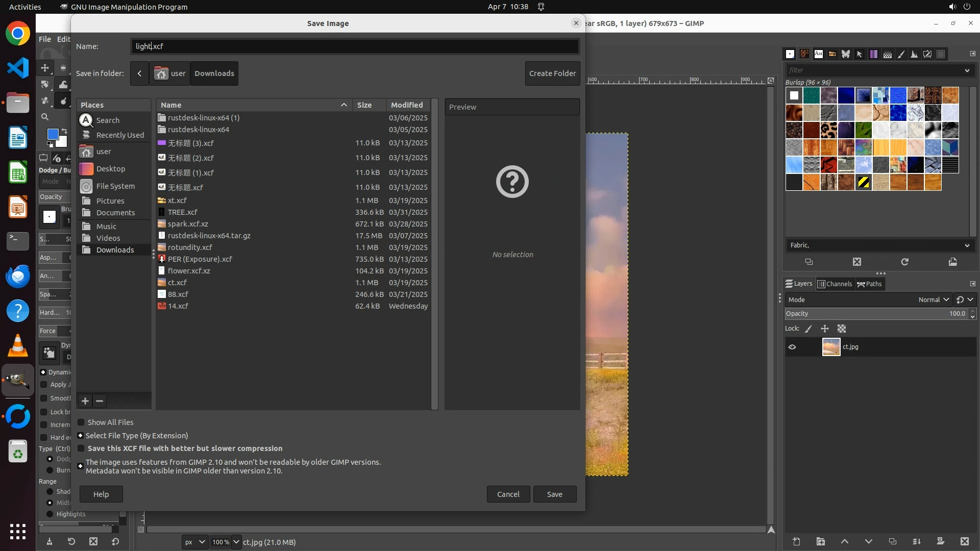980x551 pixels.
Task: Click the back arrow in folder path
Action: coord(139,73)
